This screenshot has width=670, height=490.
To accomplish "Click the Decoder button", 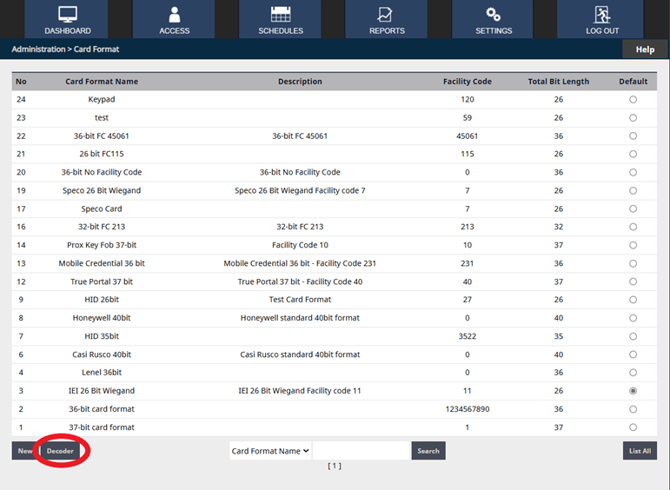I will pyautogui.click(x=62, y=451).
